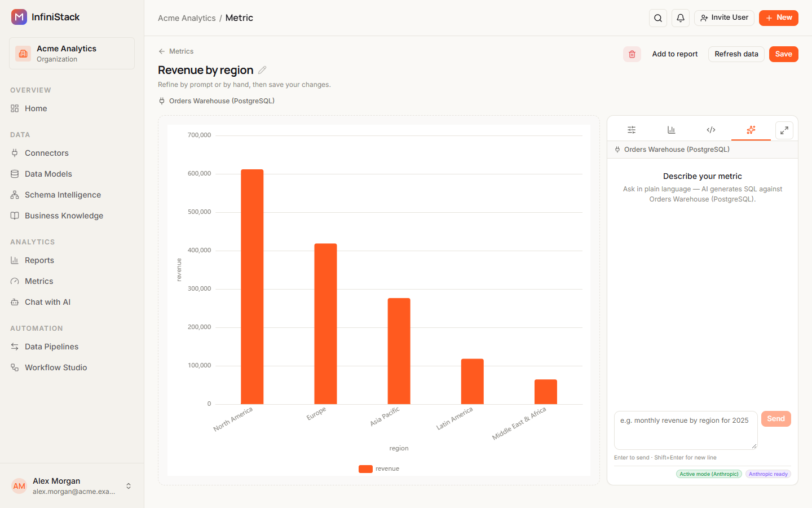Refresh data for this metric
This screenshot has width=812, height=508.
(736, 54)
